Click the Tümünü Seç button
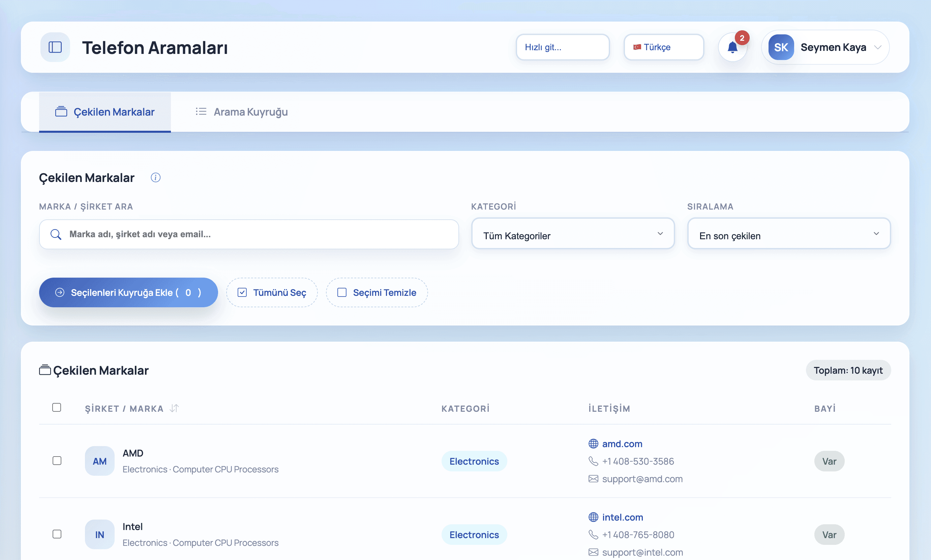 coord(272,292)
